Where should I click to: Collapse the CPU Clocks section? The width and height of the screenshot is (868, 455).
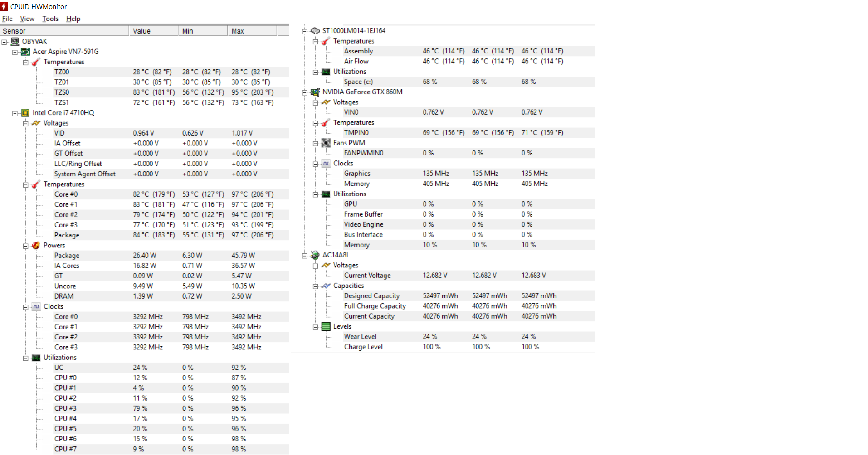(26, 307)
